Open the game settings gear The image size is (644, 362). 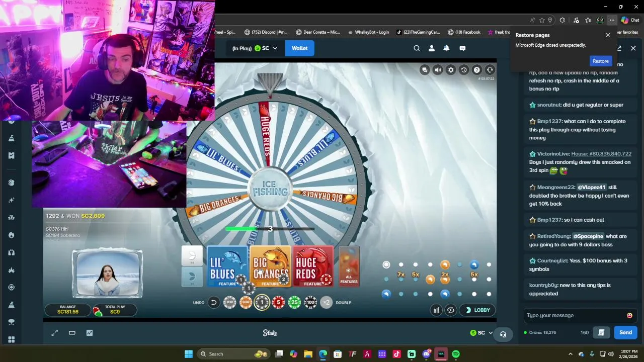[451, 70]
